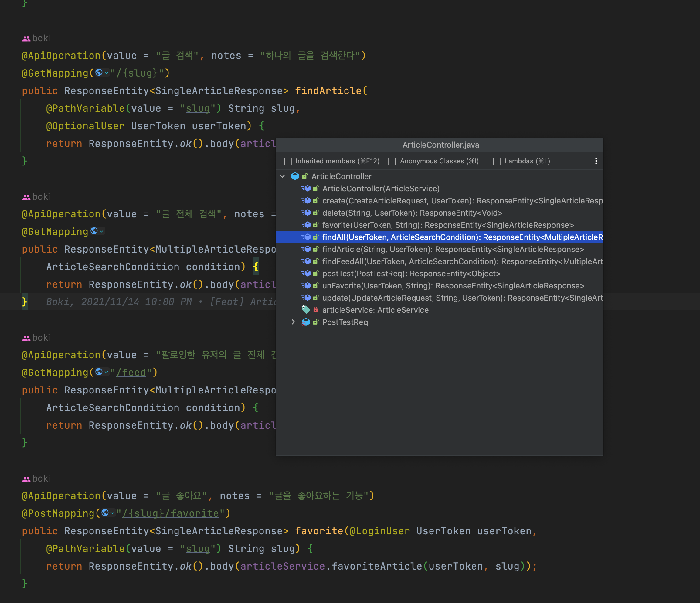Select unFavorite method in popup list

coord(453,286)
